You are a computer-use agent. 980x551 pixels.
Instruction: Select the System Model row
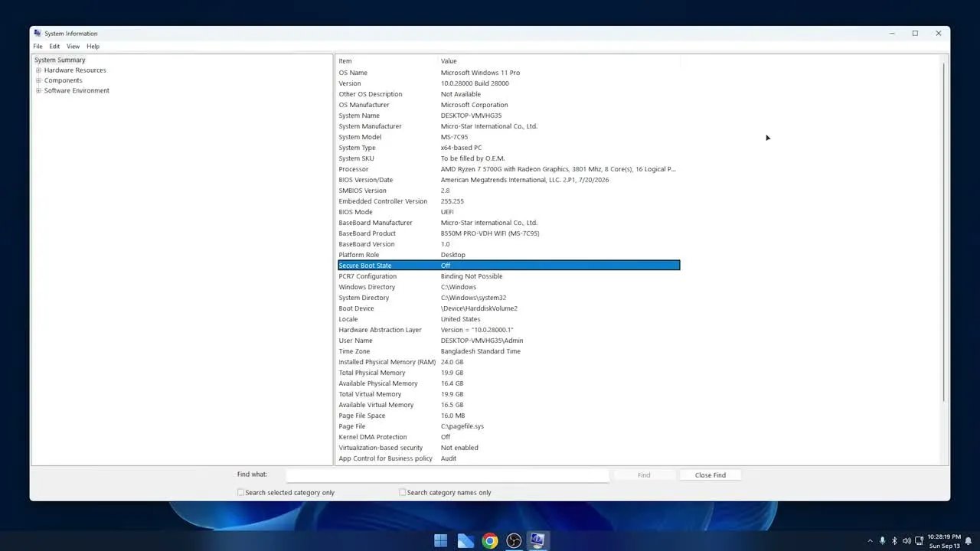click(x=509, y=137)
